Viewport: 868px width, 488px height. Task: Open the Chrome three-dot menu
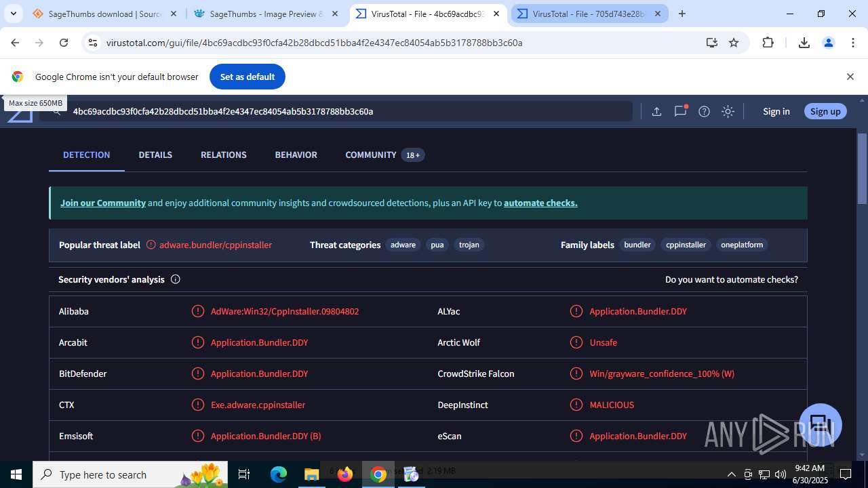853,43
